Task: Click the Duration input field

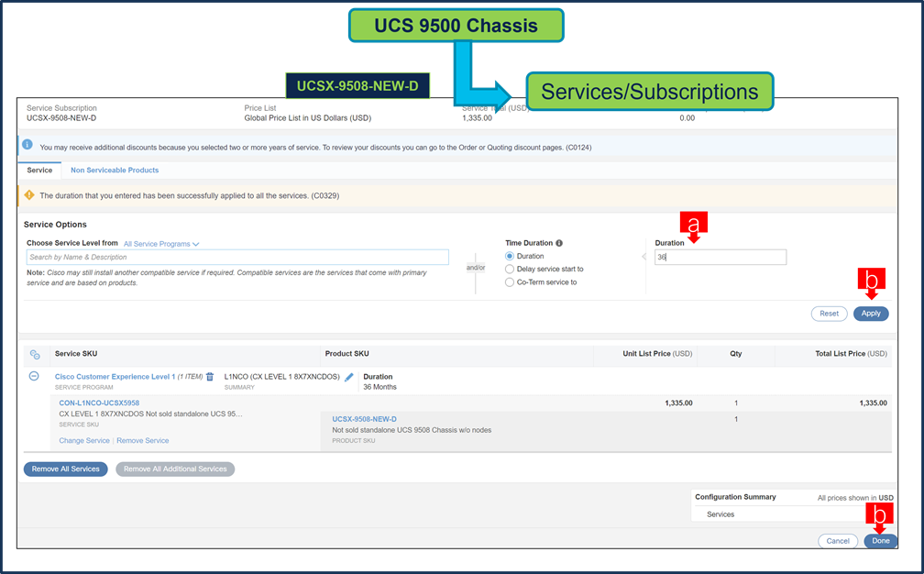Action: tap(720, 257)
